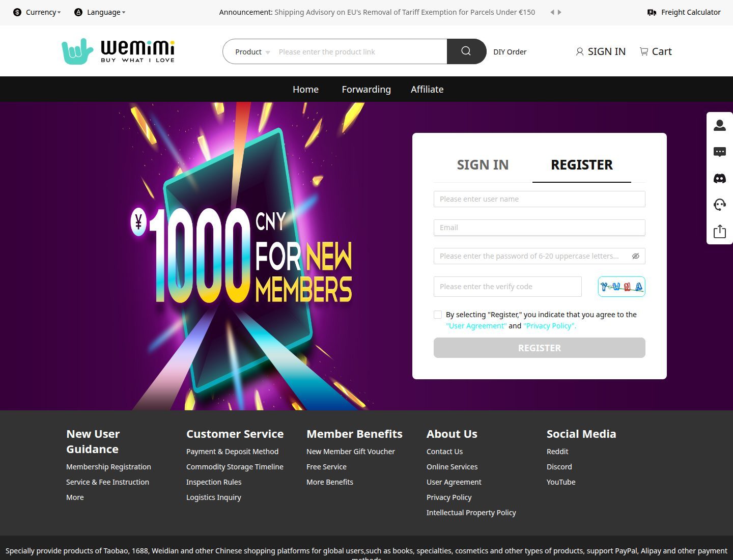Viewport: 733px width, 560px height.
Task: Click the share sidebar icon
Action: click(720, 231)
